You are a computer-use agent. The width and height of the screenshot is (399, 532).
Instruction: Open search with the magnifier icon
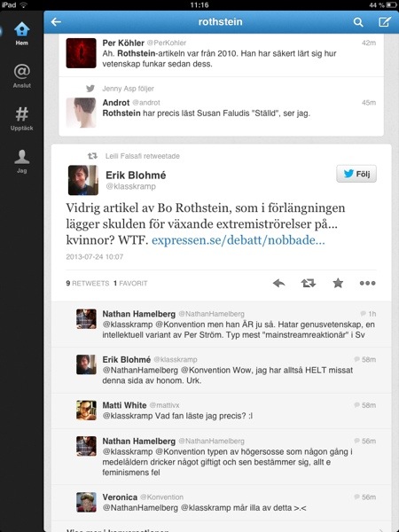click(x=358, y=22)
